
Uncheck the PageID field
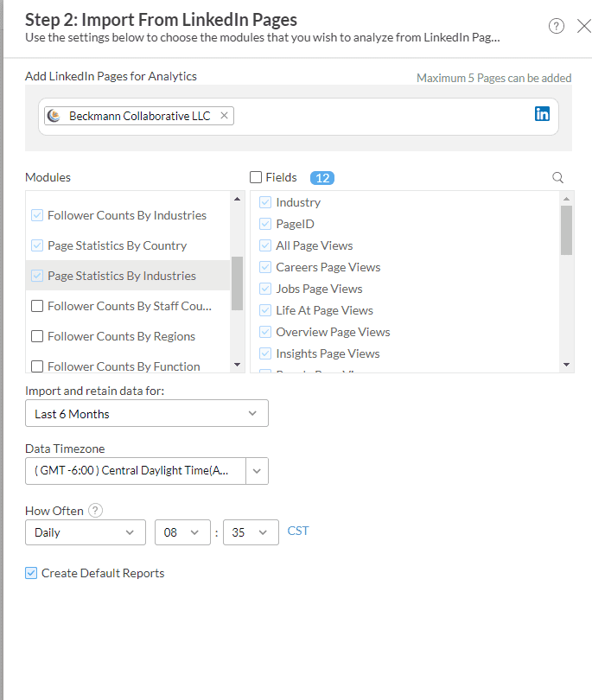[264, 223]
